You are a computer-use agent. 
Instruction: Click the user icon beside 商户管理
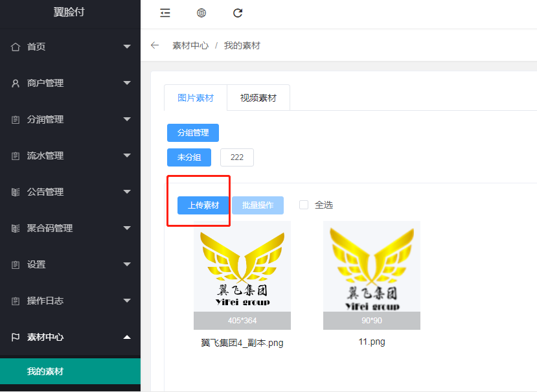(x=16, y=83)
